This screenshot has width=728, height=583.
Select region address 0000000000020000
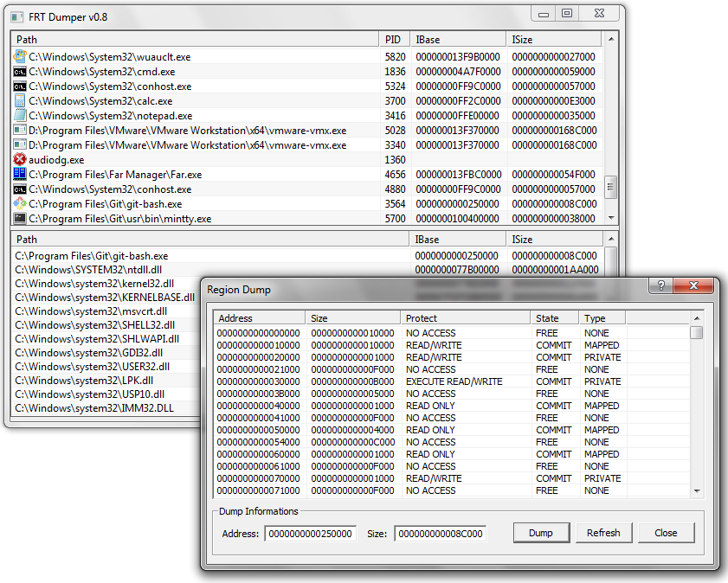258,357
